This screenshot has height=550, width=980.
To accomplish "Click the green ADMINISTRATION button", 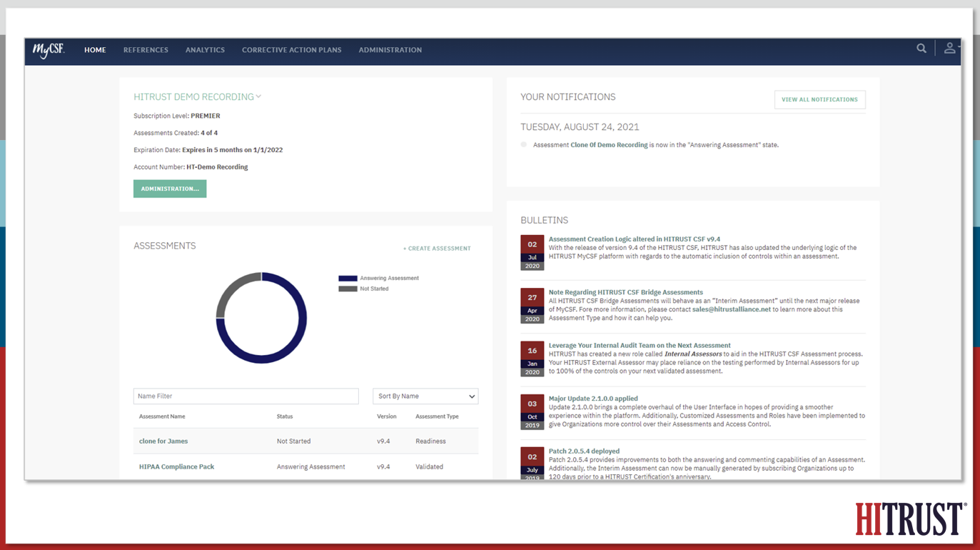I will (169, 188).
